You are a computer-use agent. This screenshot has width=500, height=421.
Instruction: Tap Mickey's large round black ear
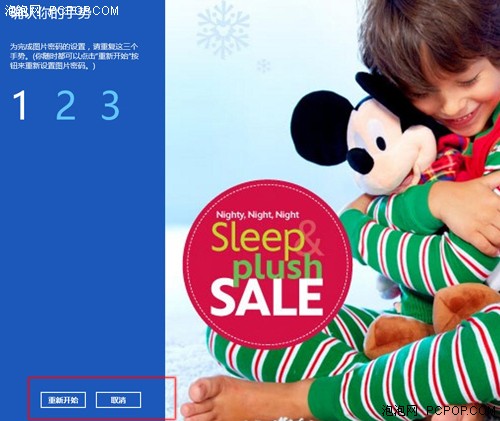[321, 128]
